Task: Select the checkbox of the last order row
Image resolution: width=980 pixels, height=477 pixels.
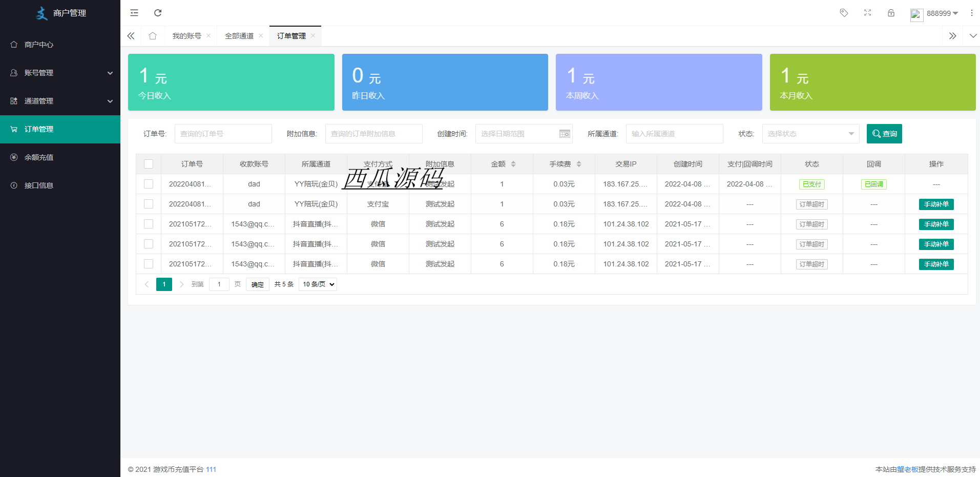Action: [x=149, y=264]
